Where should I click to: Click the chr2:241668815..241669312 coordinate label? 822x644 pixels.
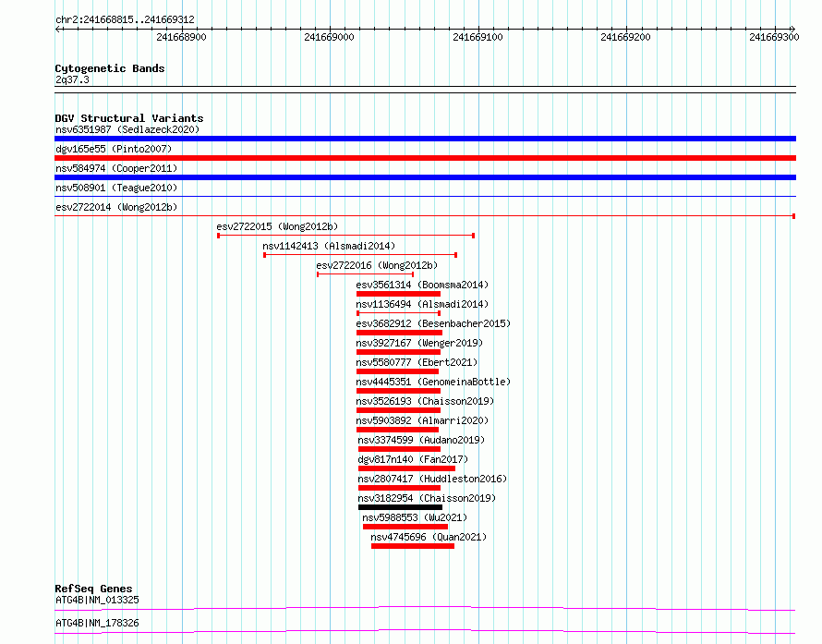click(125, 19)
